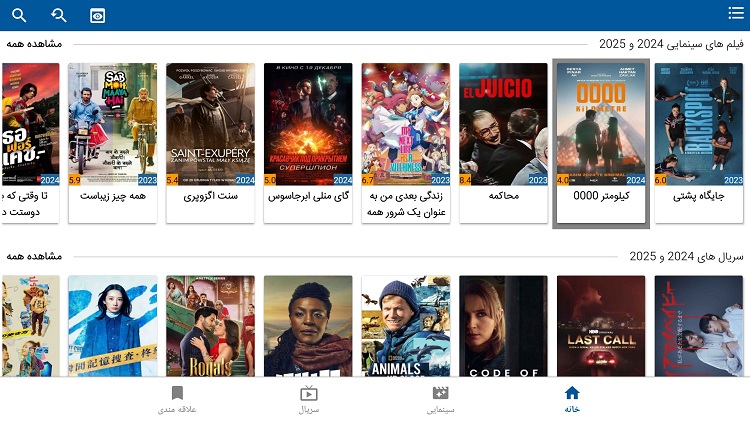Open the Backspot movie poster

click(698, 124)
